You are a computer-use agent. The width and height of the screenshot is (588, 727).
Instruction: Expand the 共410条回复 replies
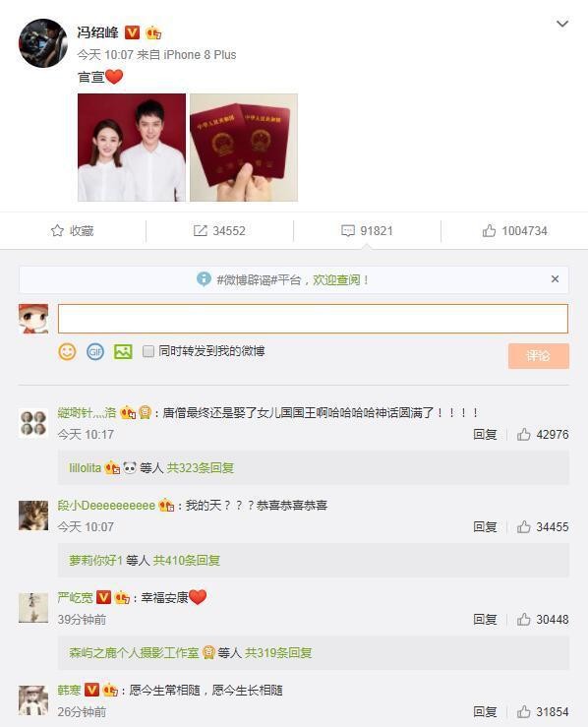pos(187,560)
